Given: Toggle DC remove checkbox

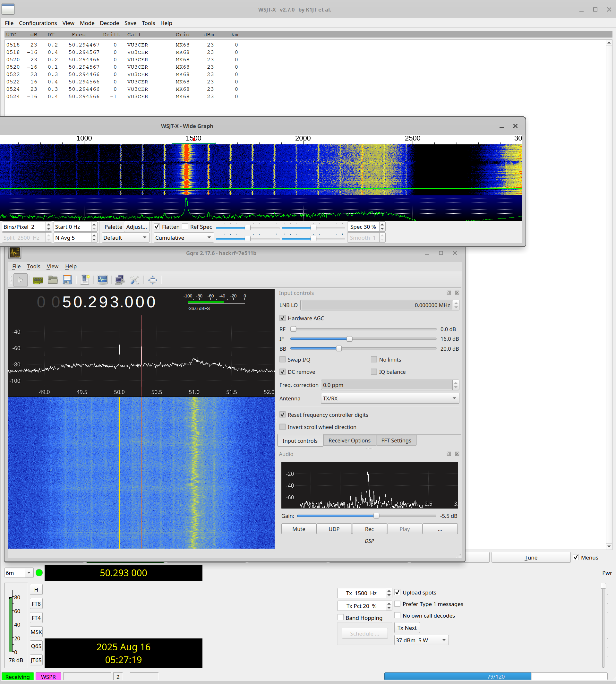Looking at the screenshot, I should [x=283, y=371].
